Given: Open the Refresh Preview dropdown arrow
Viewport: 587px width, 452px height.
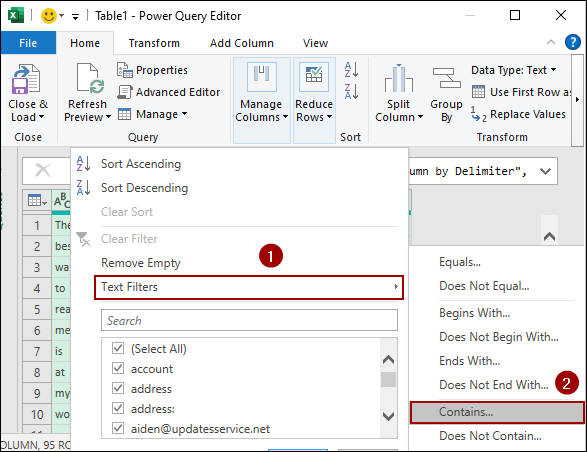Looking at the screenshot, I should click(108, 117).
